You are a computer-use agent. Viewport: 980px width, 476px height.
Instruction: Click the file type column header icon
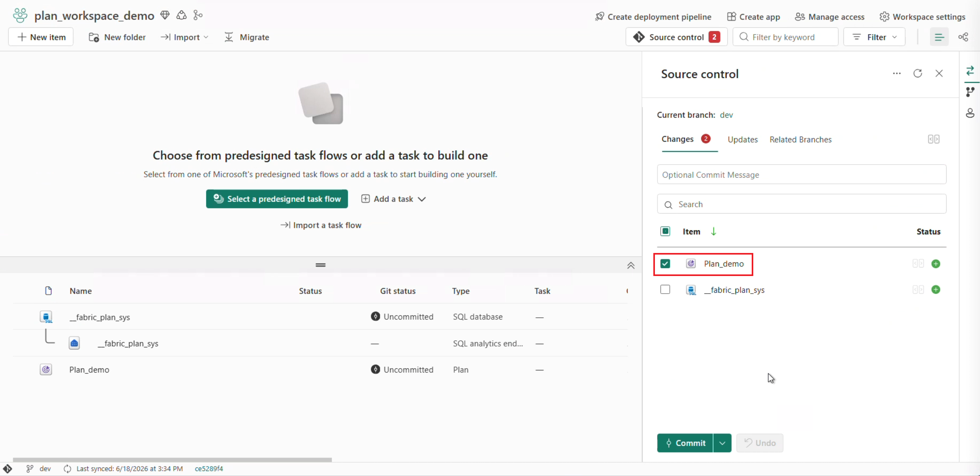point(48,291)
